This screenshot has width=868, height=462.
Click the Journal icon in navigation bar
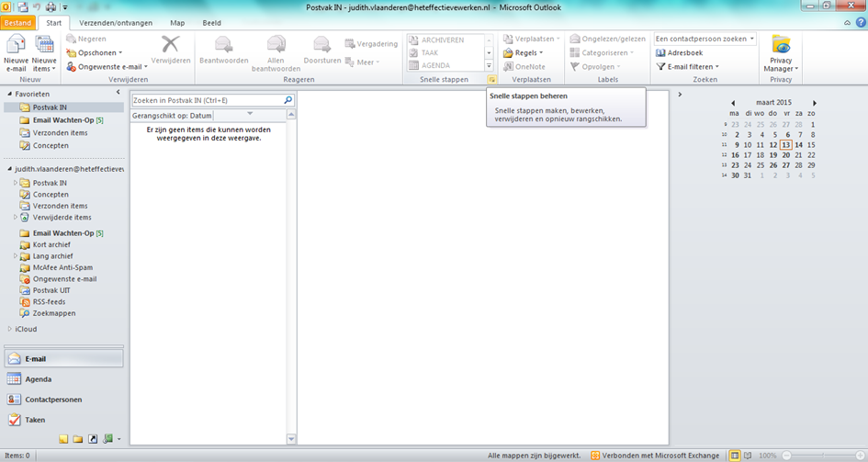pos(108,439)
